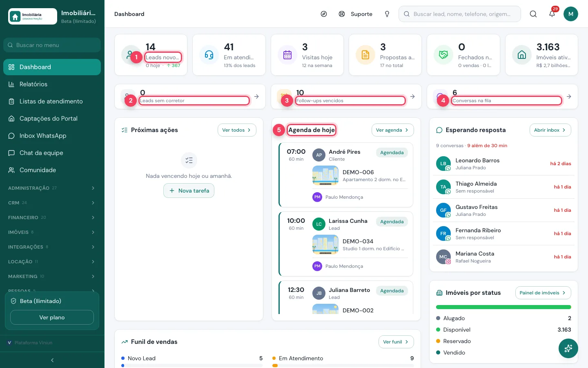Screen dimensions: 588x368
Task: Expand the CRM section
Action: [52, 203]
